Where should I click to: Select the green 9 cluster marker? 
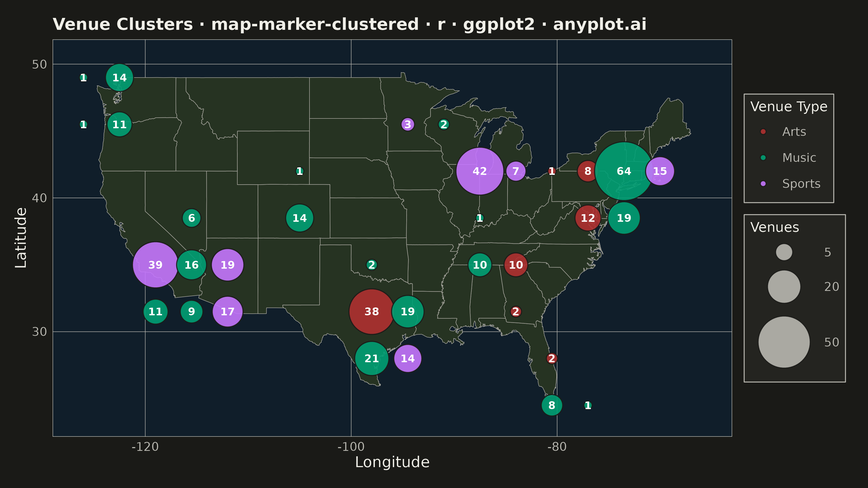point(192,312)
